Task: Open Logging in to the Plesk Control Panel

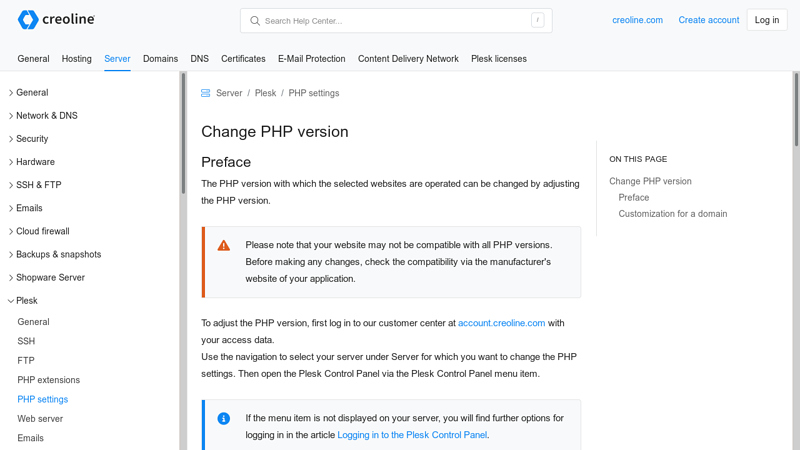Action: [x=412, y=435]
